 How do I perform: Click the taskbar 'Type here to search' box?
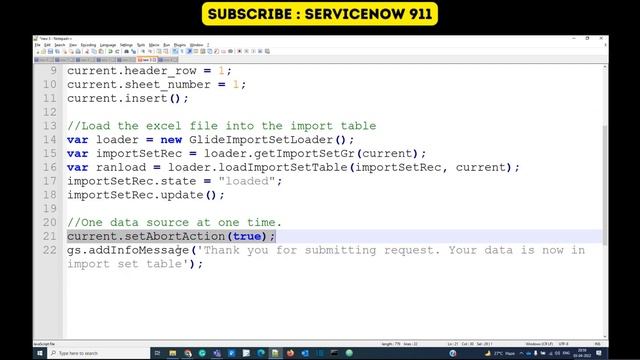tap(98, 353)
